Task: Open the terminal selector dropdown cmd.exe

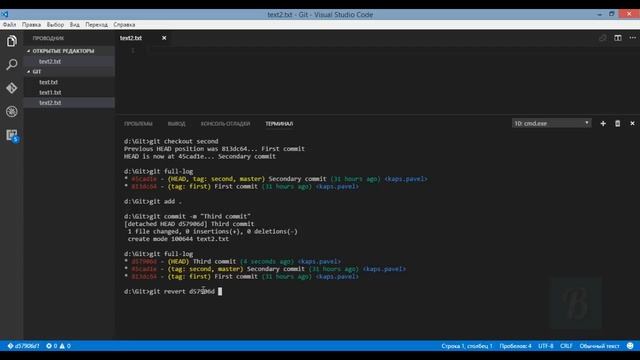Action: 551,123
